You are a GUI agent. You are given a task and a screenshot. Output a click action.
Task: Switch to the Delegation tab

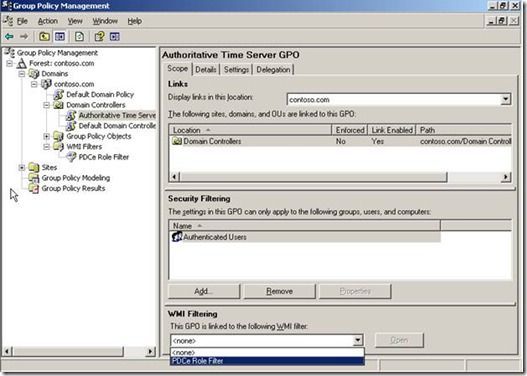coord(273,70)
